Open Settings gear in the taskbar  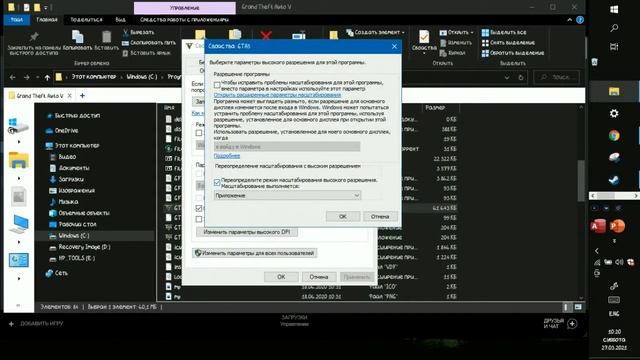[x=614, y=113]
